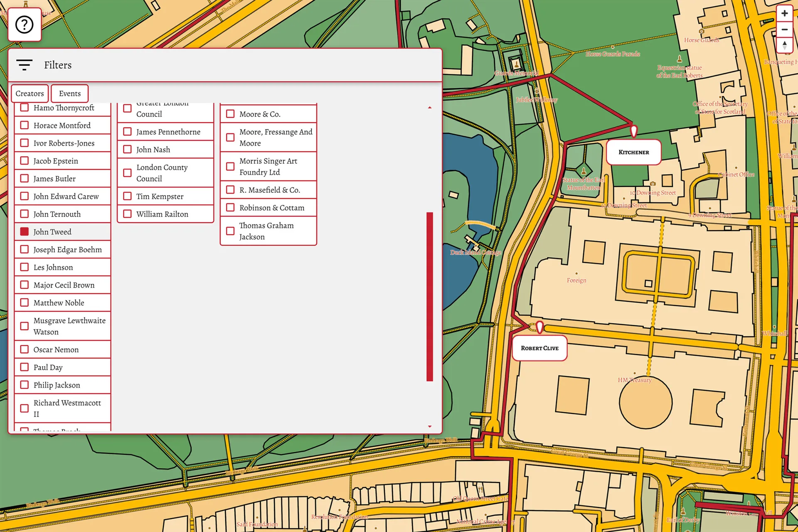Uncheck the John Tweed checkbox
The height and width of the screenshot is (532, 798).
coord(25,232)
